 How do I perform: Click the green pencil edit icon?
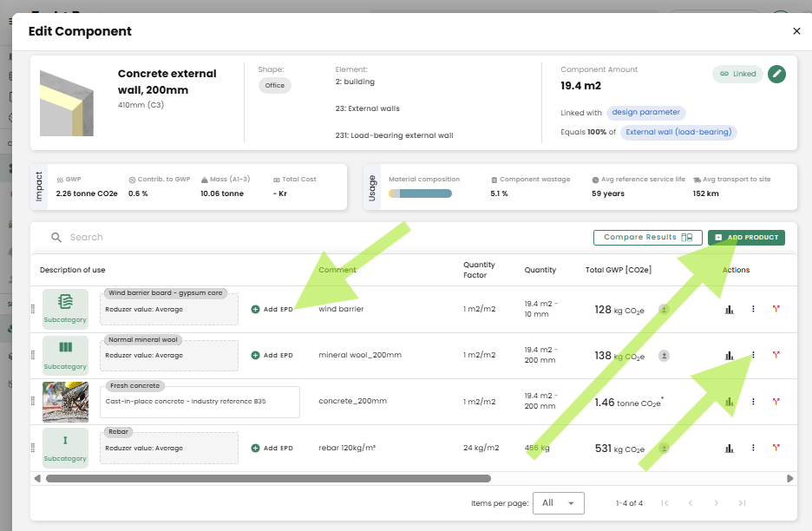pos(776,74)
